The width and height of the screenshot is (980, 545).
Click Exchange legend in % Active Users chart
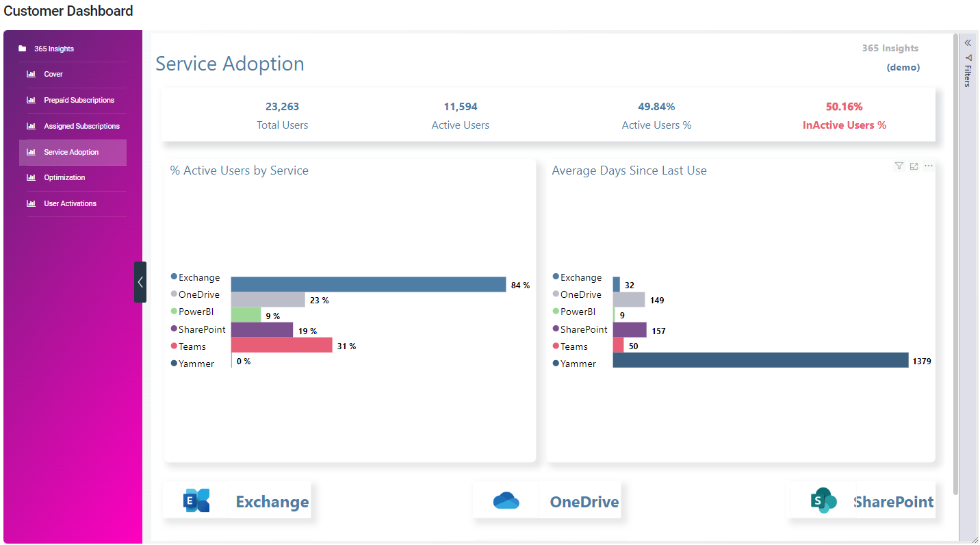point(196,277)
